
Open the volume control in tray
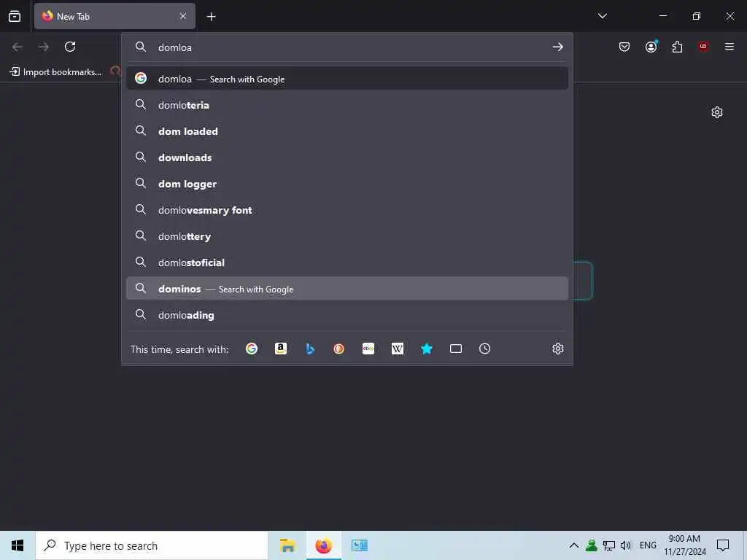(626, 545)
